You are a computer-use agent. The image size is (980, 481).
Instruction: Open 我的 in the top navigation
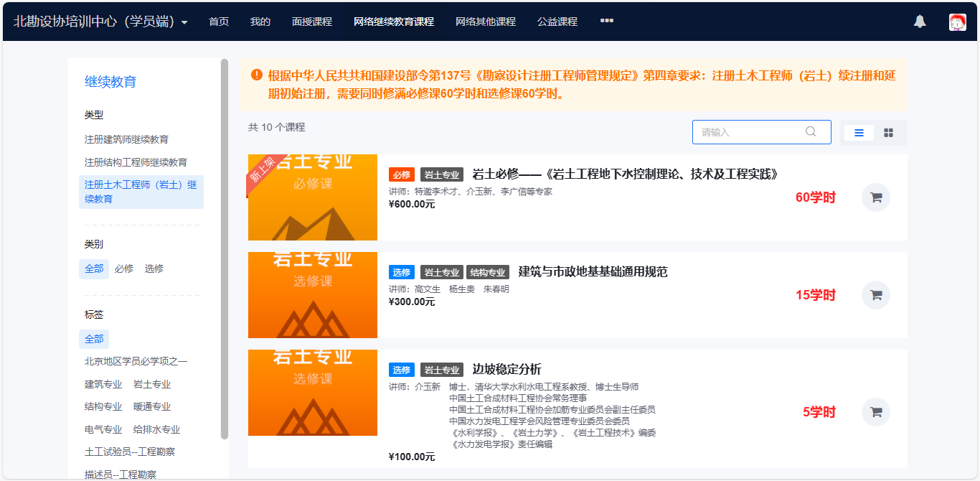coord(260,22)
